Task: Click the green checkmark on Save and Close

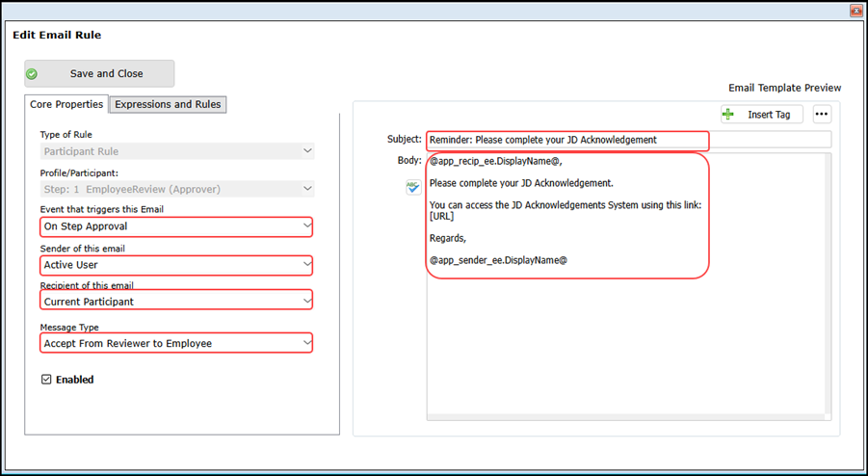Action: point(32,74)
